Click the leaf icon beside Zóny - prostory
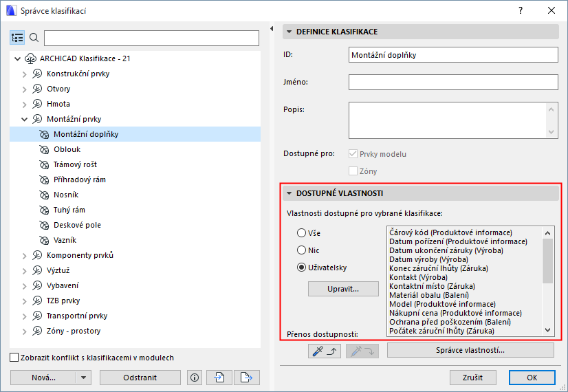 pyautogui.click(x=37, y=331)
